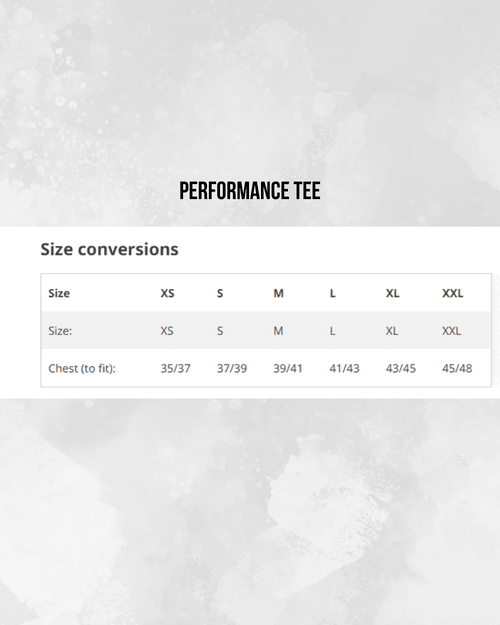Click the 43/45 chest measurement cell
The height and width of the screenshot is (625, 500).
coord(401,368)
